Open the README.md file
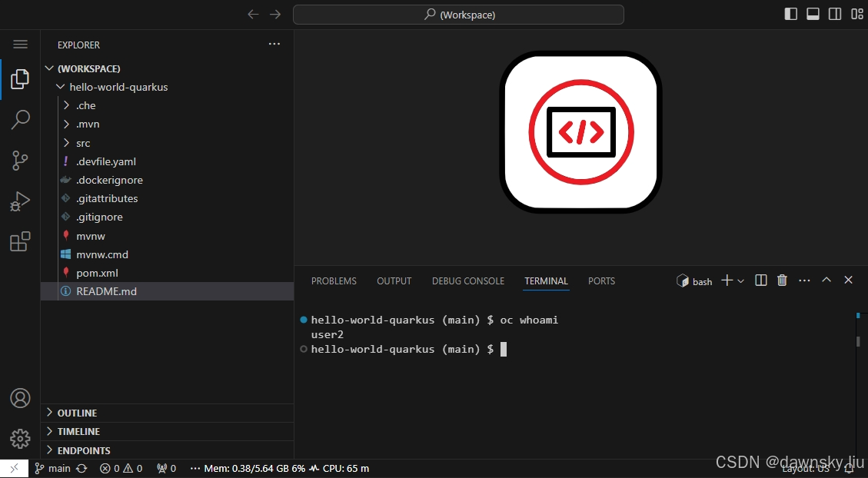This screenshot has height=478, width=868. coord(167,291)
